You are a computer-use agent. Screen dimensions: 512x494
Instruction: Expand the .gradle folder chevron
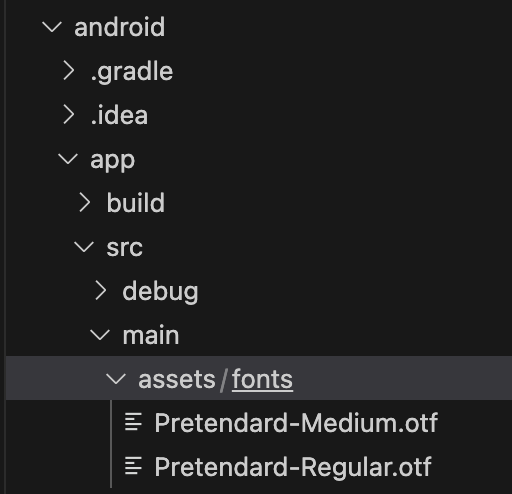click(x=69, y=71)
